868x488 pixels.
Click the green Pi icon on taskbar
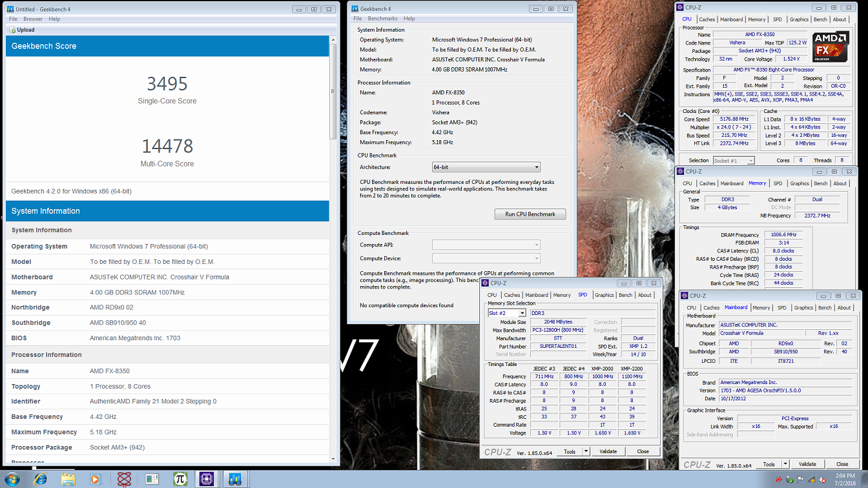pyautogui.click(x=180, y=479)
